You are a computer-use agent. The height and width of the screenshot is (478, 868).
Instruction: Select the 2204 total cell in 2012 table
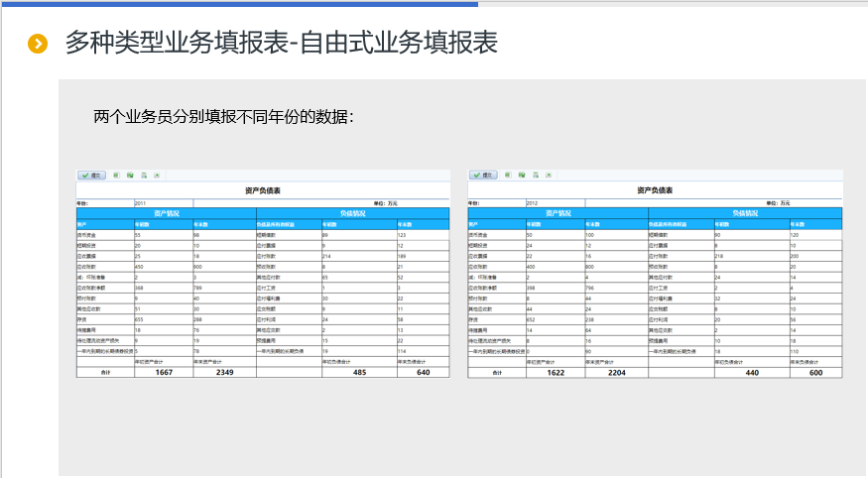[x=616, y=372]
